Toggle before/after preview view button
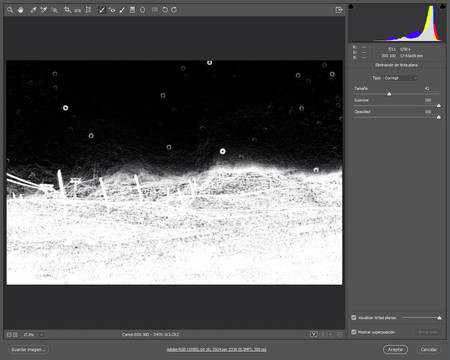 (x=314, y=334)
